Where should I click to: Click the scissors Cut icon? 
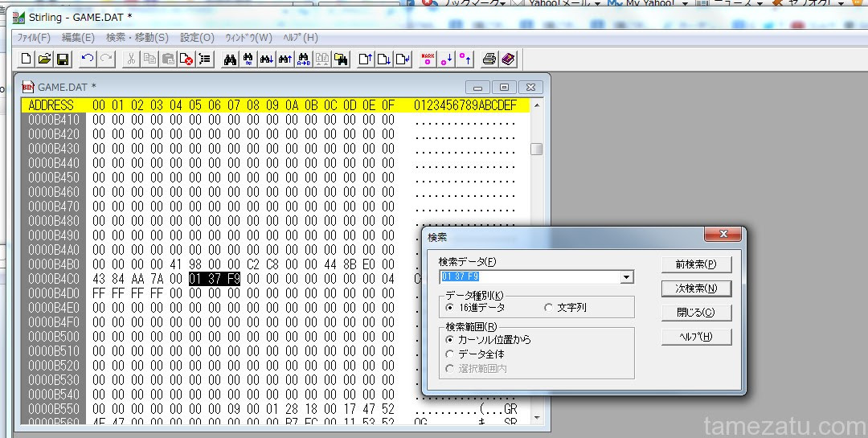click(131, 59)
